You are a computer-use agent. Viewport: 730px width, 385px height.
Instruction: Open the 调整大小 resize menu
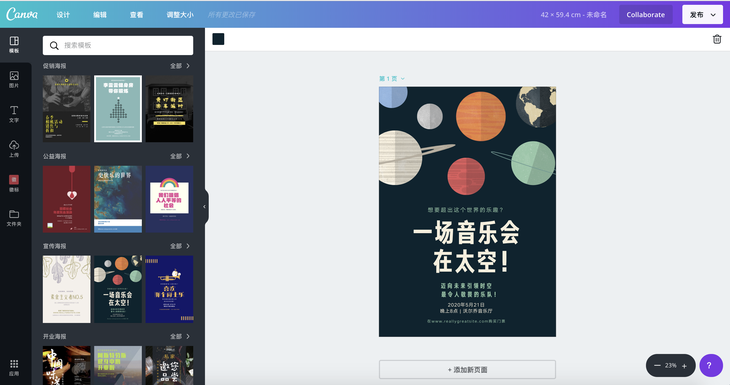(x=180, y=15)
